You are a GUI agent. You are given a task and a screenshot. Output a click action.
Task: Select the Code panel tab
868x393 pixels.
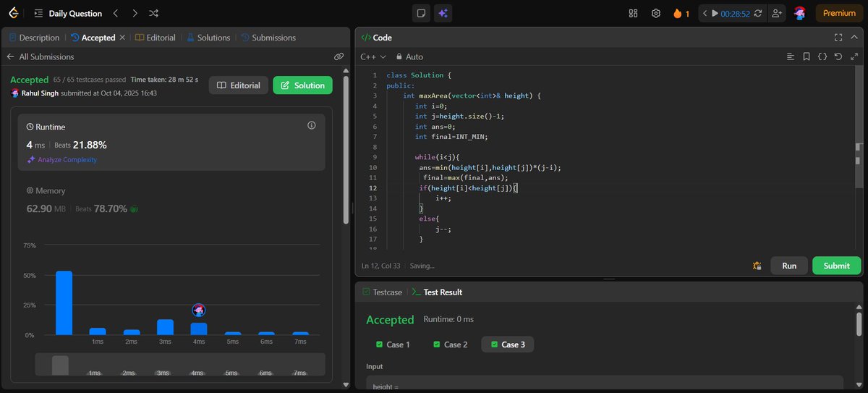(376, 38)
